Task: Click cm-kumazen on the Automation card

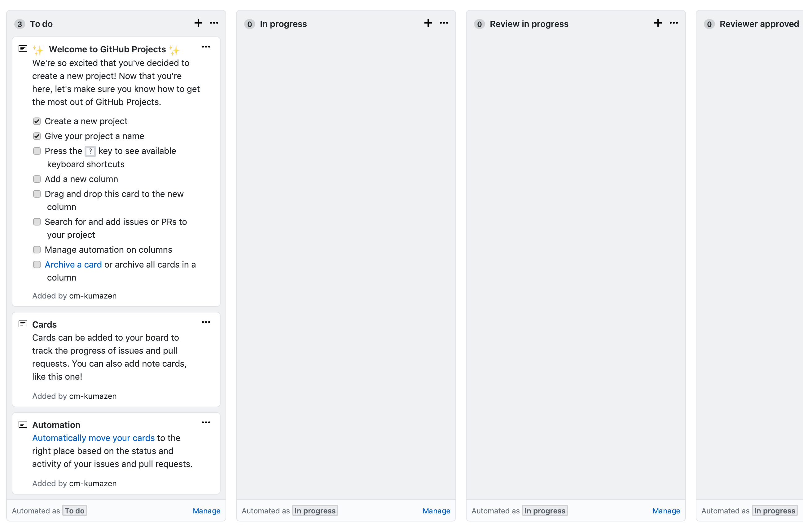Action: [93, 483]
